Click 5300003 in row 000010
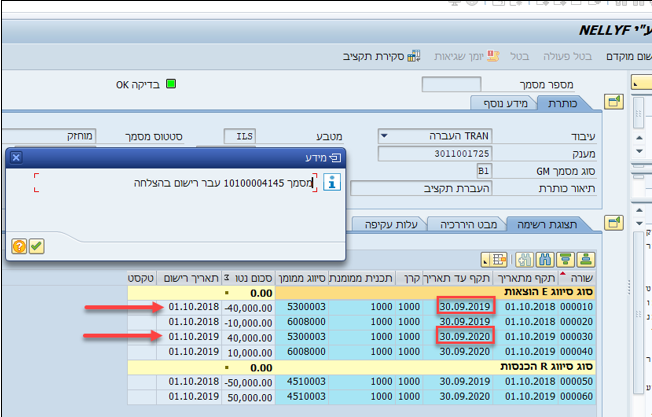Screen dimensions: 652x417 [302, 307]
